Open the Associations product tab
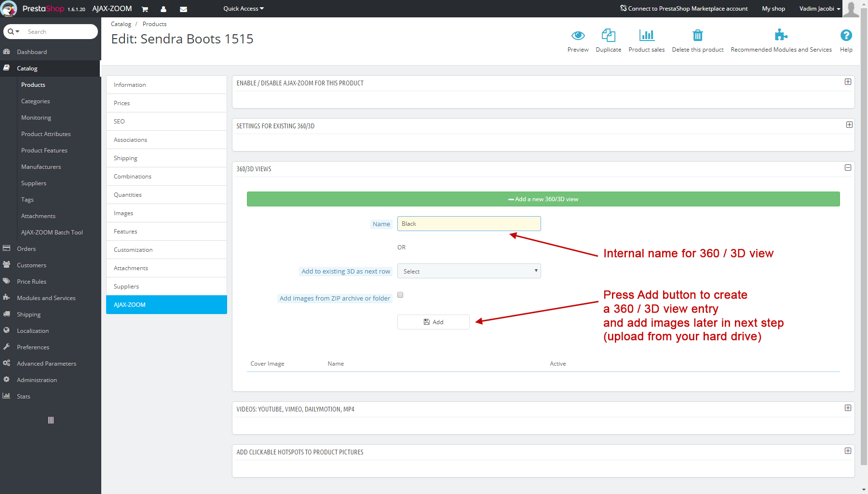Viewport: 868px width, 494px height. pos(166,140)
